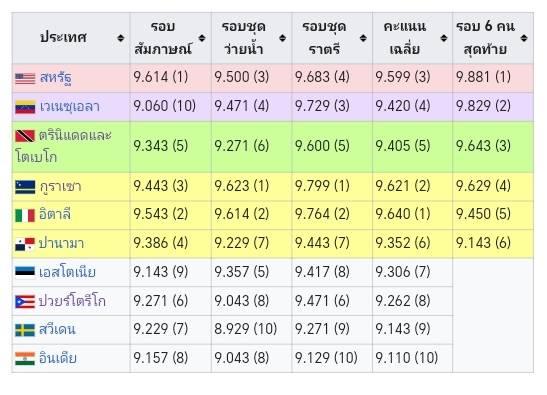
Task: Sort by รอบสัมภาษณ์ column arrows
Action: pos(202,38)
